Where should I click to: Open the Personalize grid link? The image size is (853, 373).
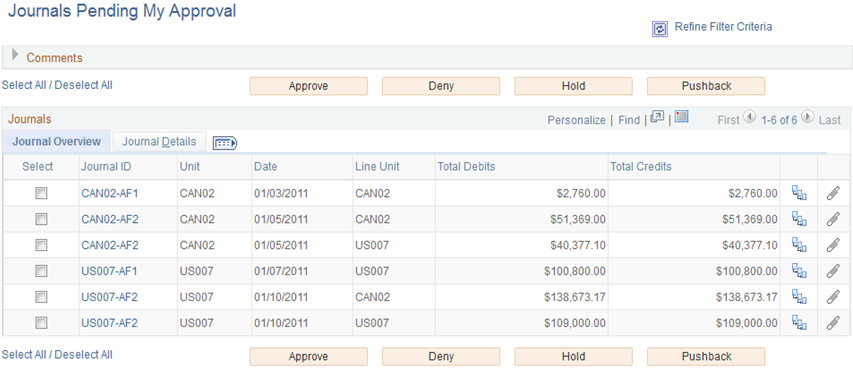[576, 120]
